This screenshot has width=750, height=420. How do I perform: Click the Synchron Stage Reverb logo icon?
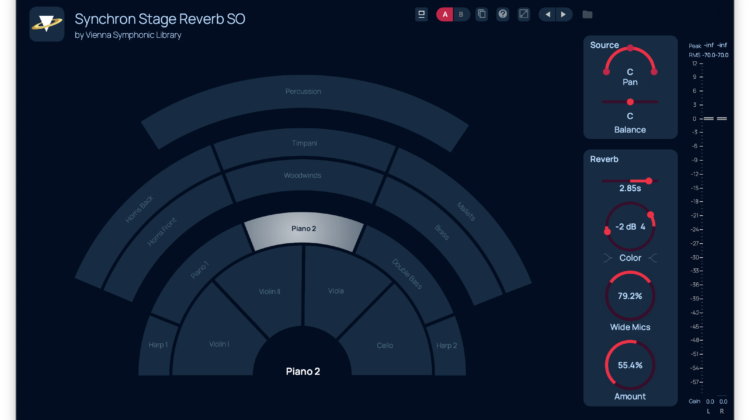tap(47, 24)
